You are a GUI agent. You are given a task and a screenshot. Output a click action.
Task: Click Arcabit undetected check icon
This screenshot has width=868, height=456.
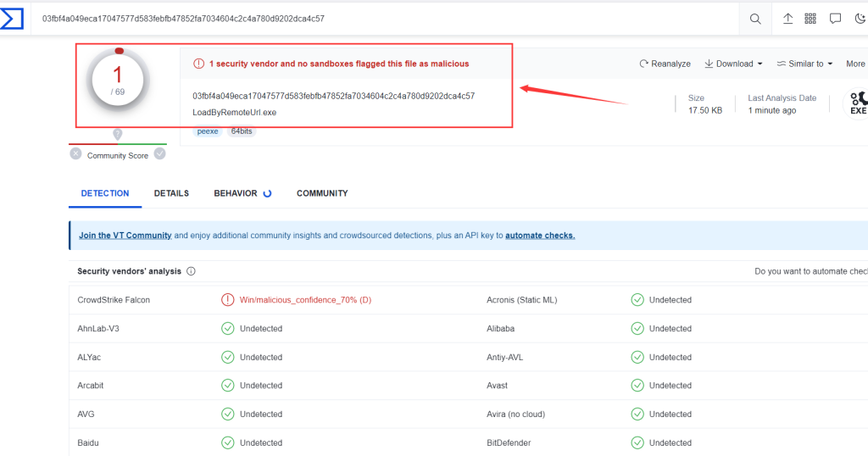(x=227, y=385)
